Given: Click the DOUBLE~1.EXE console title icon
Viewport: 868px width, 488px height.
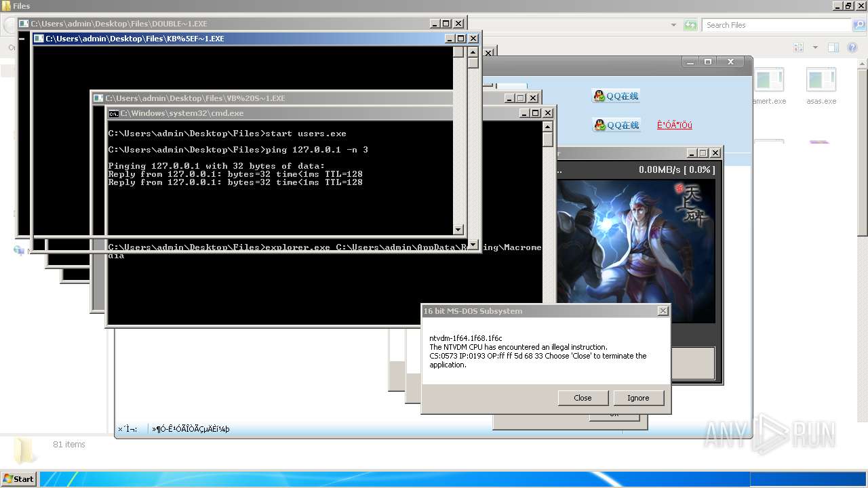Looking at the screenshot, I should pos(24,24).
